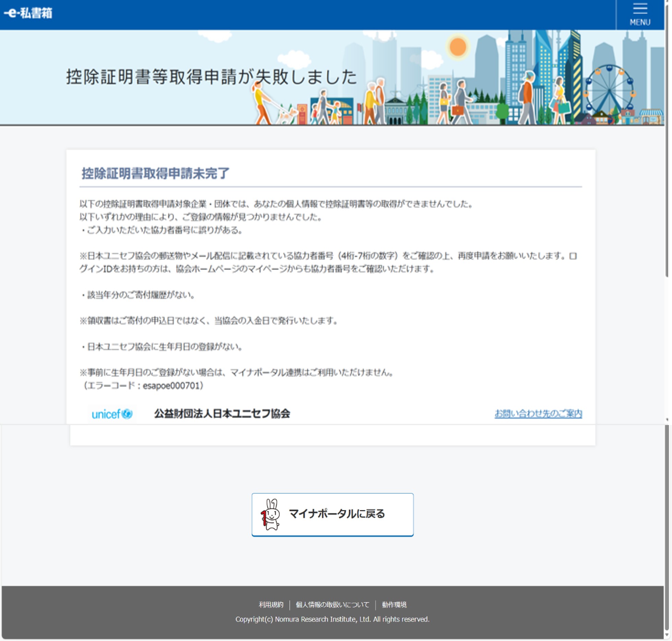Click the Mynaportal rabbit mascot icon
Viewport: 672px width, 641px height.
tap(271, 514)
